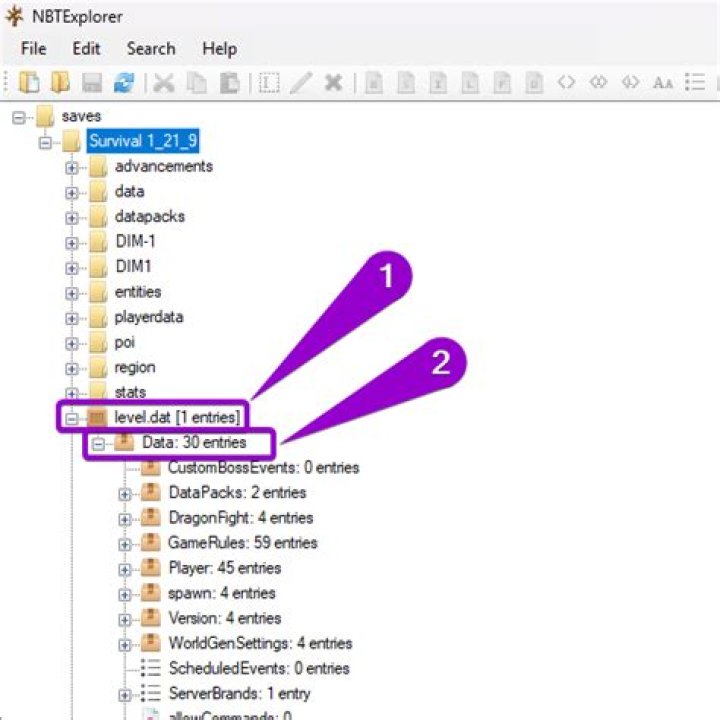Click the Add Byte Array Tag icon
The width and height of the screenshot is (720, 720).
pyautogui.click(x=566, y=83)
